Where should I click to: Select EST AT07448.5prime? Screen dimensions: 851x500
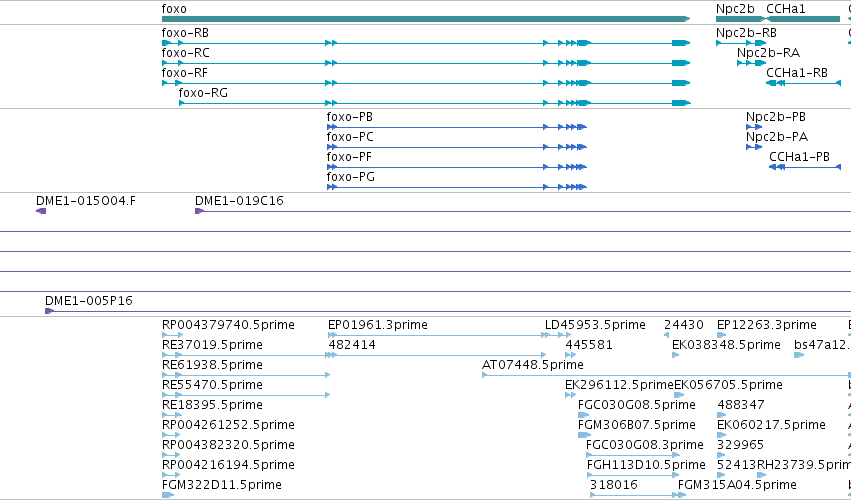pyautogui.click(x=533, y=365)
